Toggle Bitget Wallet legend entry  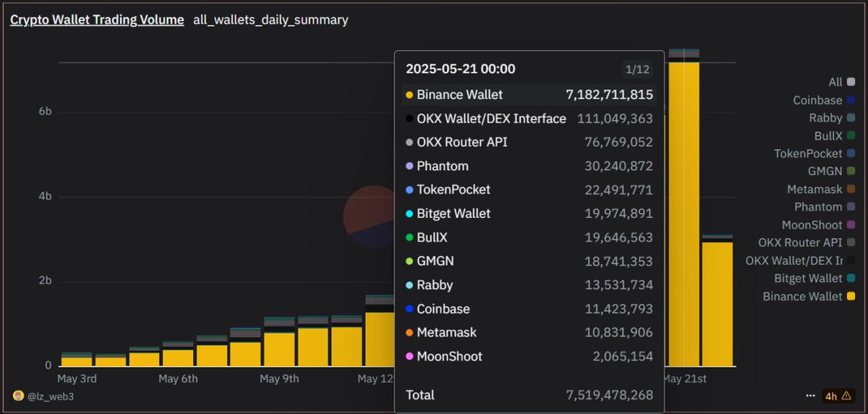[814, 278]
